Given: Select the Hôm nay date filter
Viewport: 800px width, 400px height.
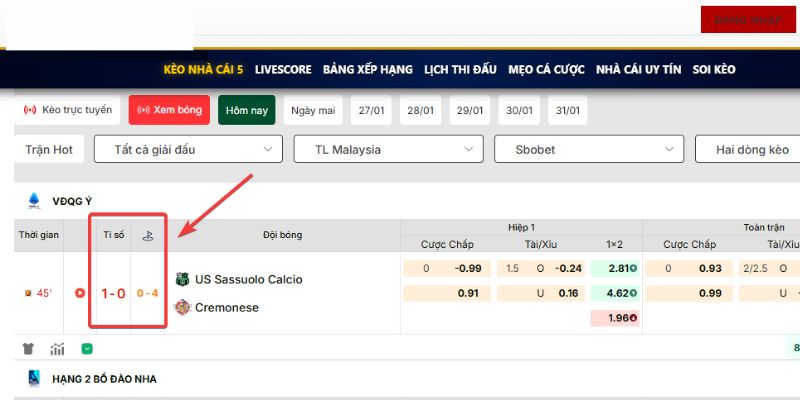Looking at the screenshot, I should 246,110.
